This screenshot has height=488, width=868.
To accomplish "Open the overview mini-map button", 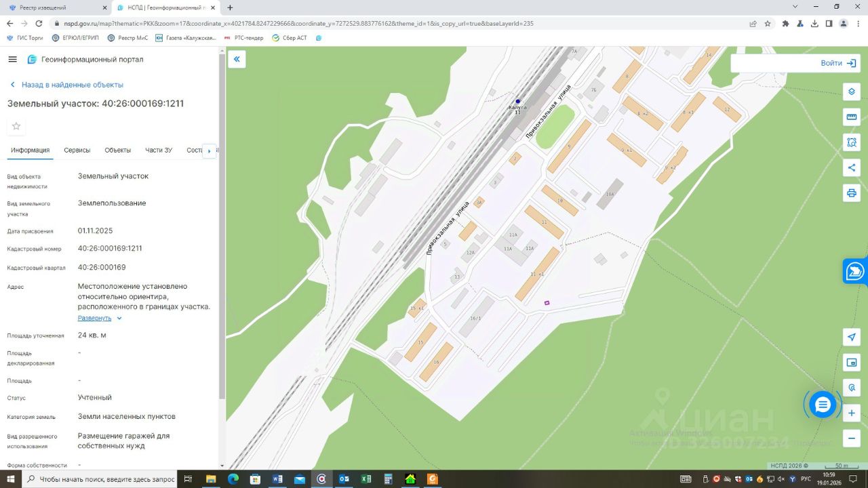I will tap(852, 363).
